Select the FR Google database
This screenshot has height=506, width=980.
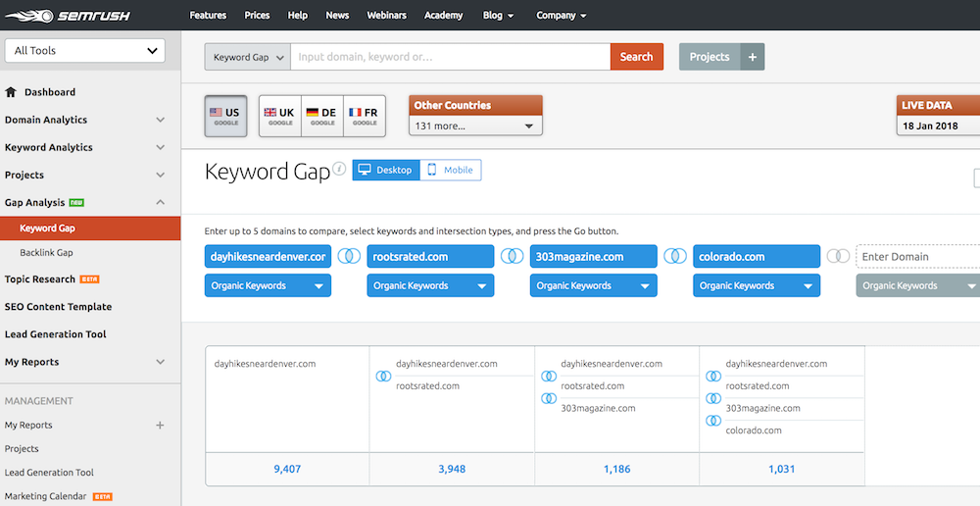tap(365, 116)
